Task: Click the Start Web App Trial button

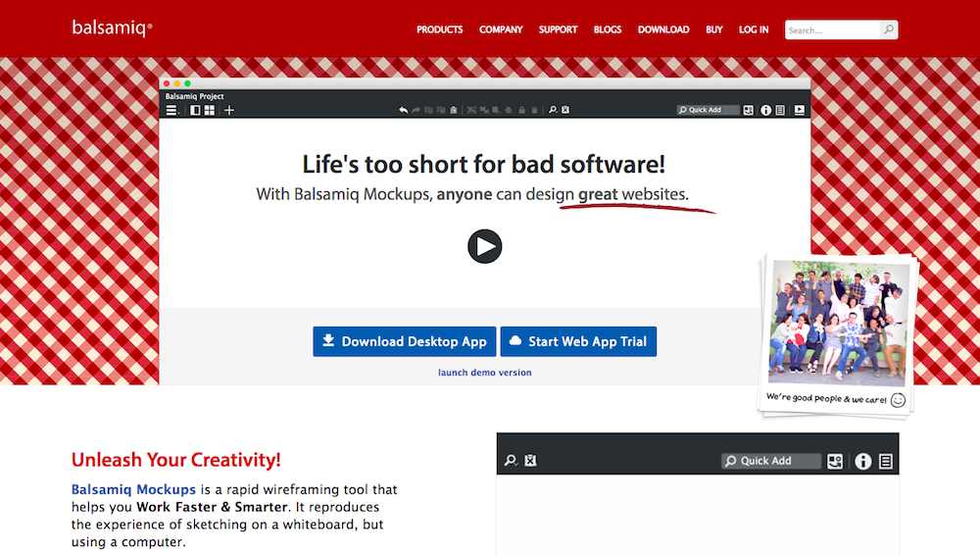Action: 578,341
